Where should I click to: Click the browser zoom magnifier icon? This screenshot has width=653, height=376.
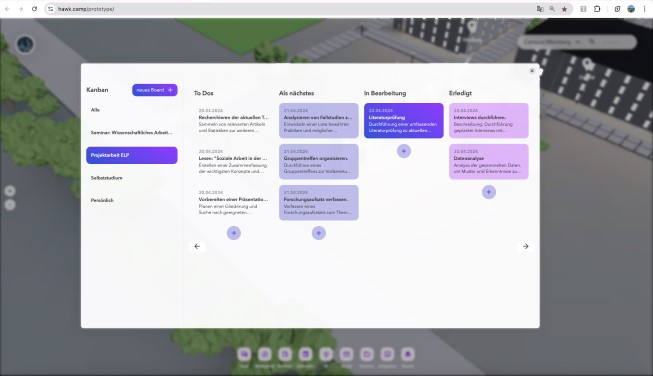point(552,9)
